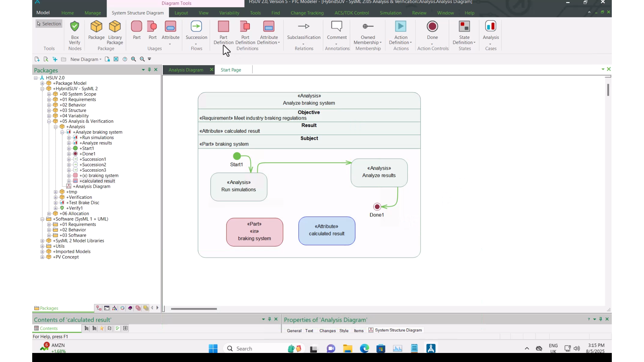The height and width of the screenshot is (362, 644).
Task: Open the Action Definition dropdown
Action: point(411,43)
